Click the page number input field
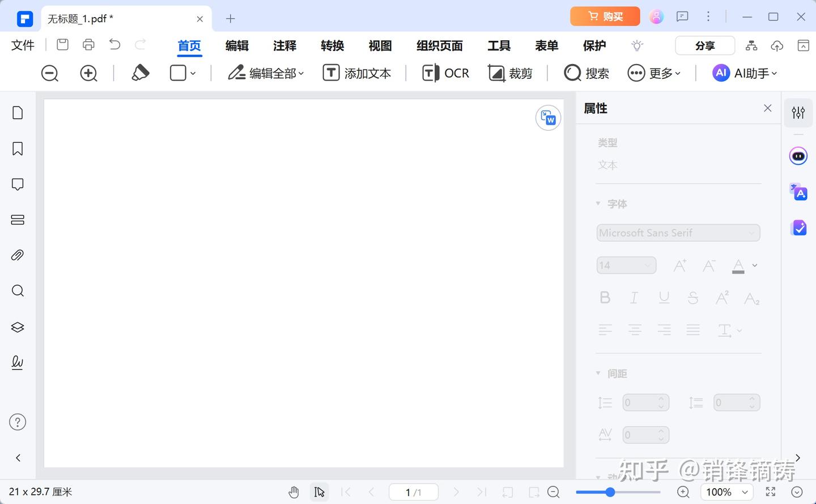Image resolution: width=816 pixels, height=504 pixels. coord(414,492)
